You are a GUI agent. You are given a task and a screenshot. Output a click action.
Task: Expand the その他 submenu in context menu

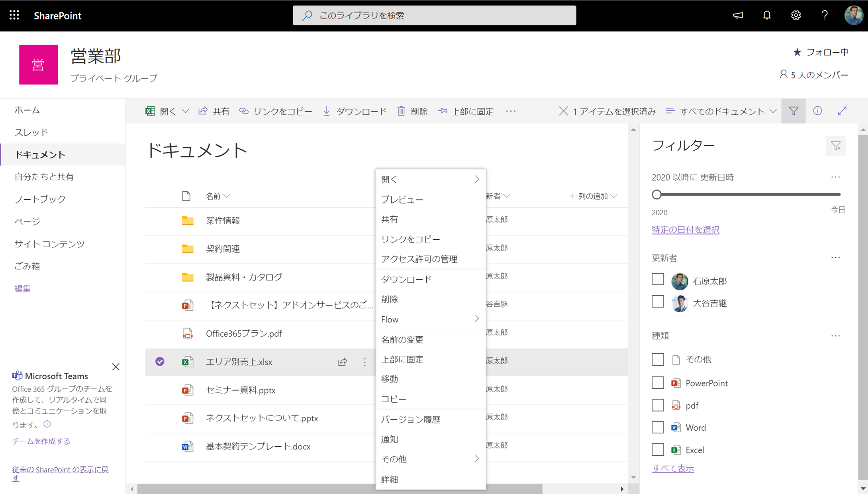(x=477, y=459)
